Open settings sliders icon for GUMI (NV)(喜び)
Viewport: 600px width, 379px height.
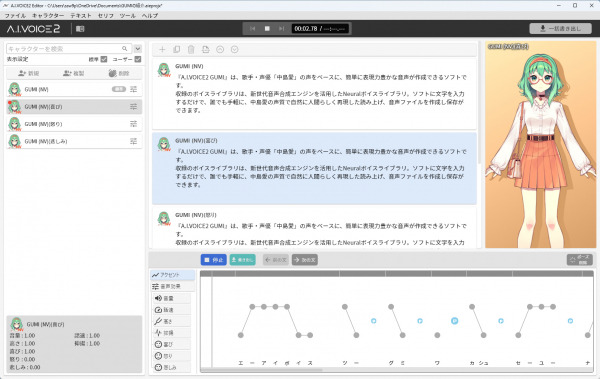[133, 106]
